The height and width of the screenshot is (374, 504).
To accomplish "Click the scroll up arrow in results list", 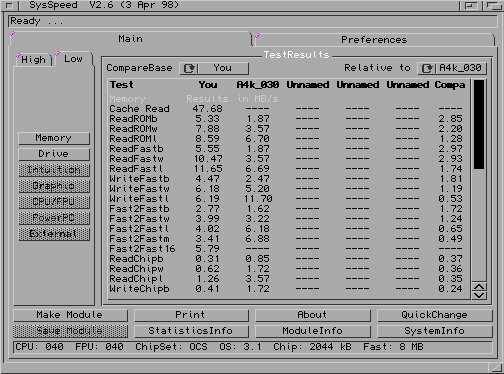I will (x=479, y=287).
